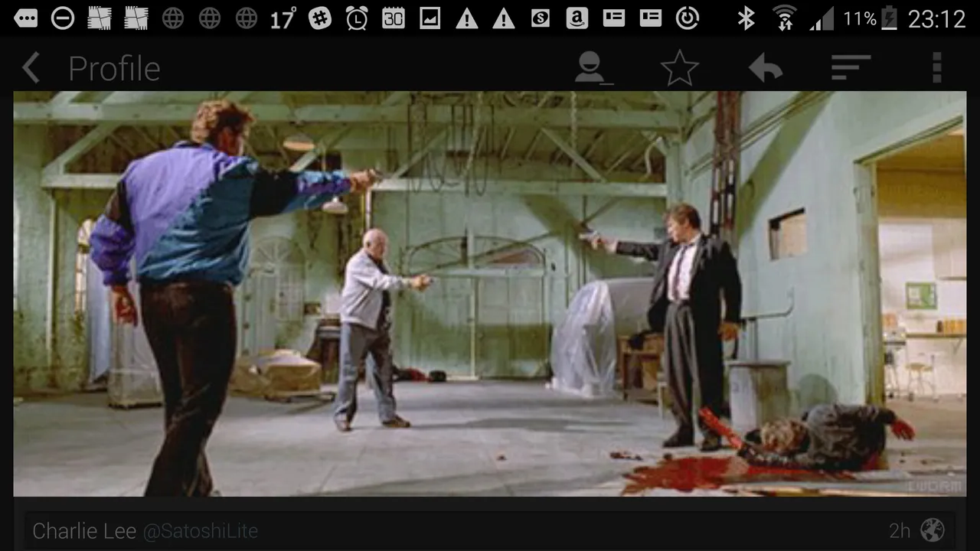Tap the Amazon notification icon
Image resolution: width=980 pixels, height=551 pixels.
coord(577,18)
